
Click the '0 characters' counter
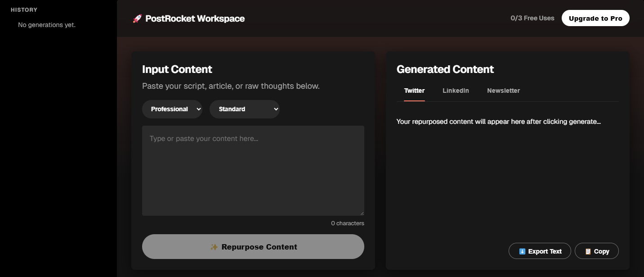pyautogui.click(x=348, y=223)
